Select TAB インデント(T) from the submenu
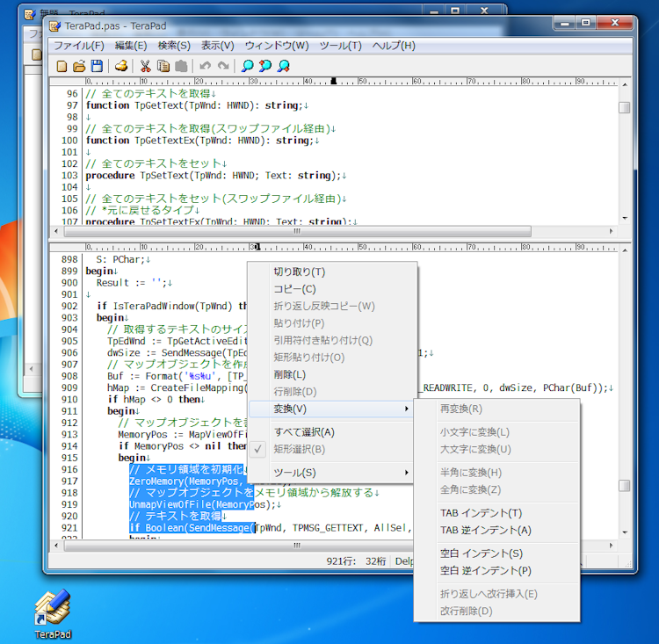This screenshot has width=659, height=644. [480, 513]
